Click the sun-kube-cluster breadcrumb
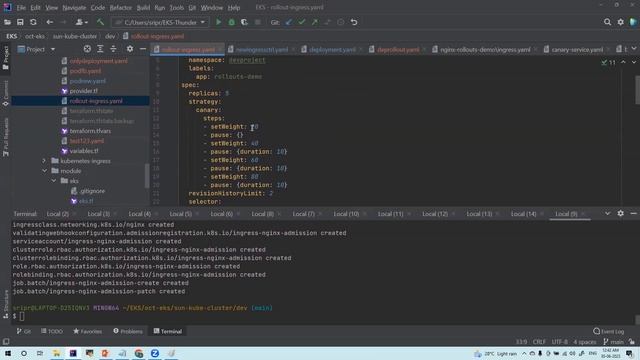Viewport: 640px width, 360px height. (x=75, y=36)
